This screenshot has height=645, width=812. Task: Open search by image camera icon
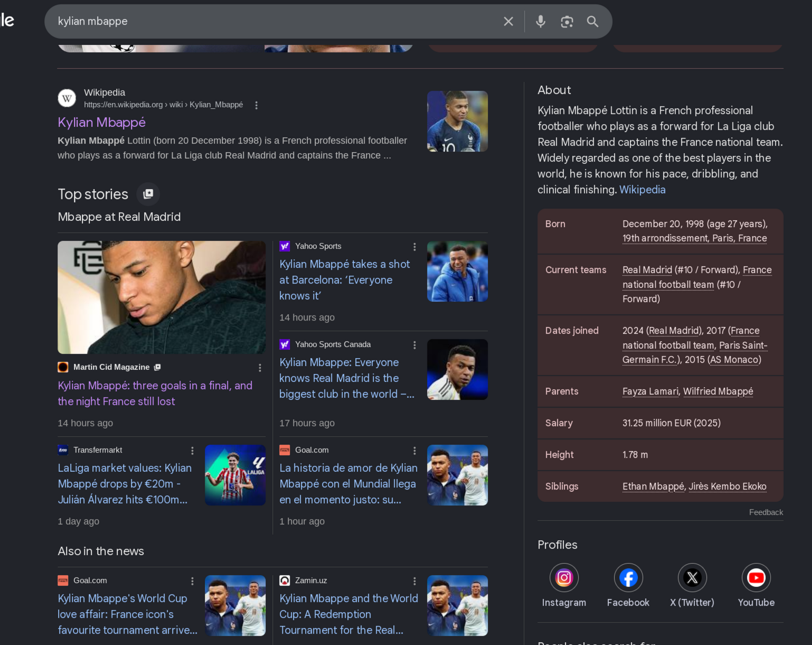(566, 22)
